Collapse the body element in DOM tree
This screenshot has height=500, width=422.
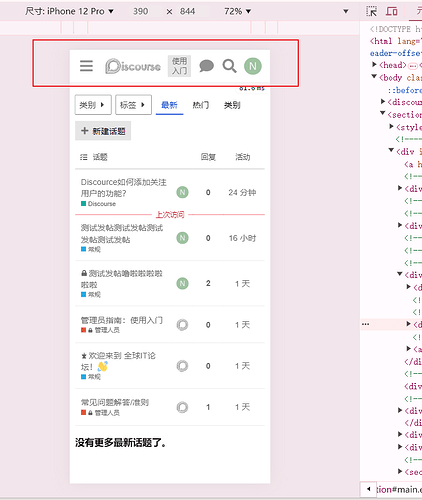pos(374,77)
